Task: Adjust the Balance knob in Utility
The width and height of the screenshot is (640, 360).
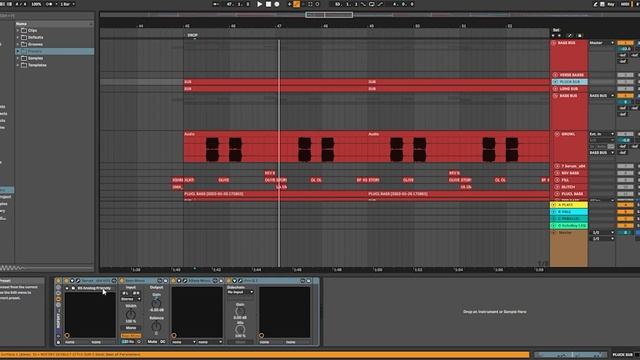Action: (x=156, y=327)
